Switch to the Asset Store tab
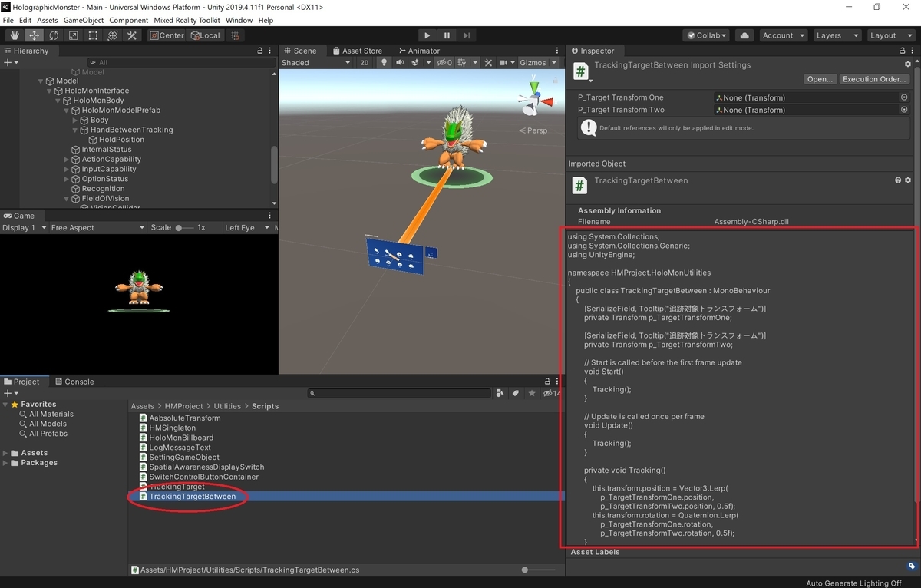This screenshot has height=588, width=921. pos(356,51)
